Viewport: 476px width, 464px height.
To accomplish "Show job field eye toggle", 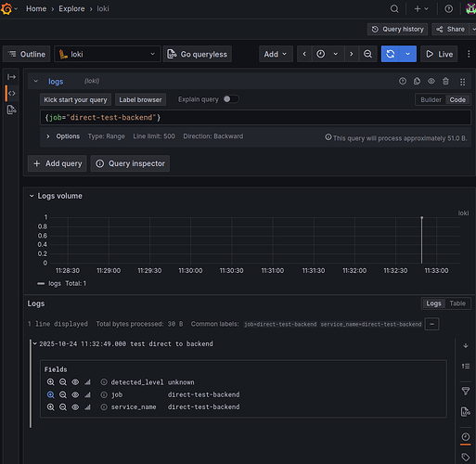I will pyautogui.click(x=75, y=394).
